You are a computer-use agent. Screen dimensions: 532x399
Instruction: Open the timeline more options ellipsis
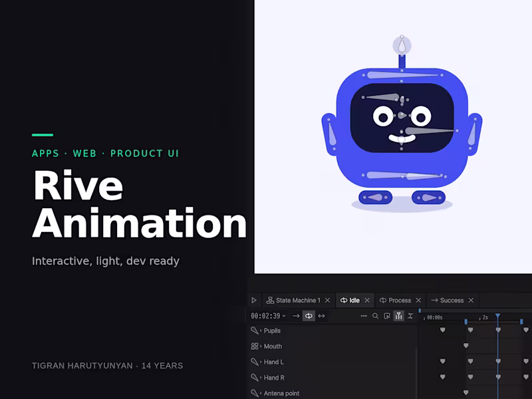click(x=364, y=316)
